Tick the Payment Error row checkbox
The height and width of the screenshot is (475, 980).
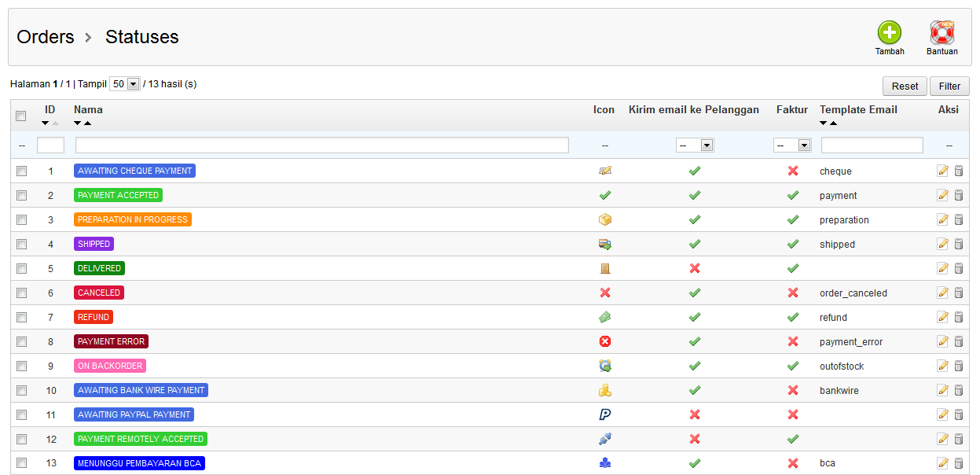[x=21, y=341]
